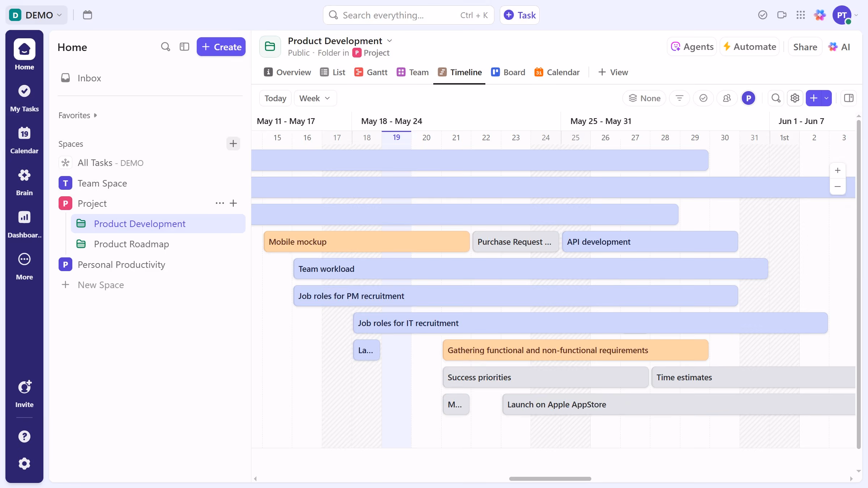Click the Search everything field

(408, 15)
